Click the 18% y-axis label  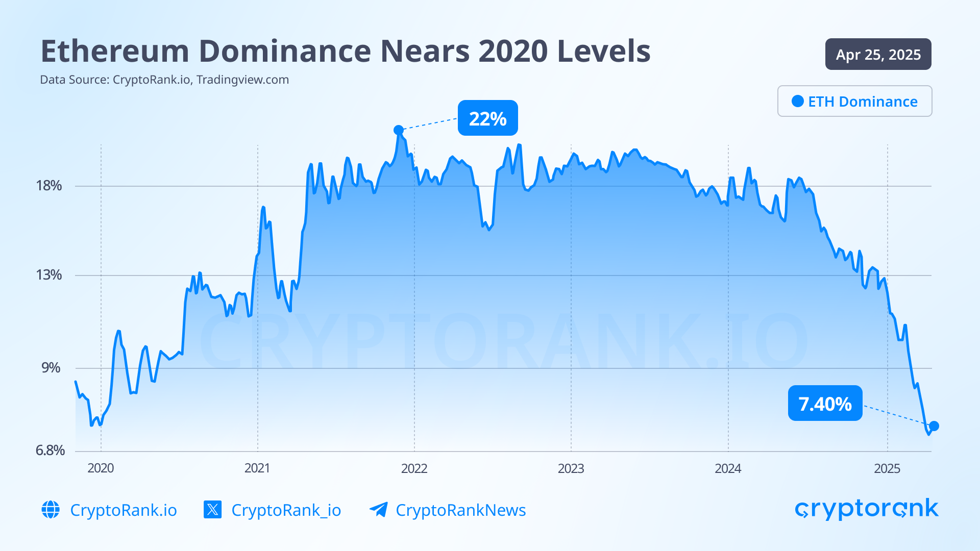tap(48, 185)
